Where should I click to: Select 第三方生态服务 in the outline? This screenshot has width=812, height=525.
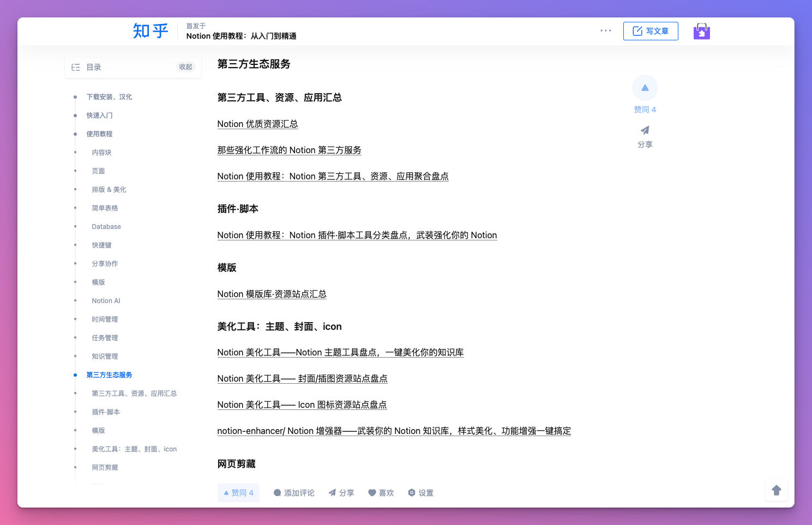(x=109, y=375)
